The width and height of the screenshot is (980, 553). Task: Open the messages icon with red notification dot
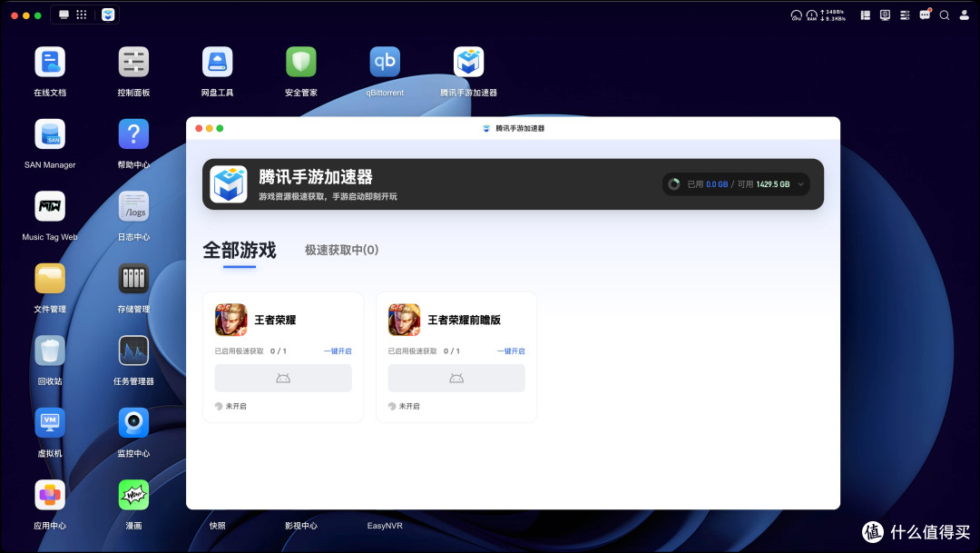point(925,15)
